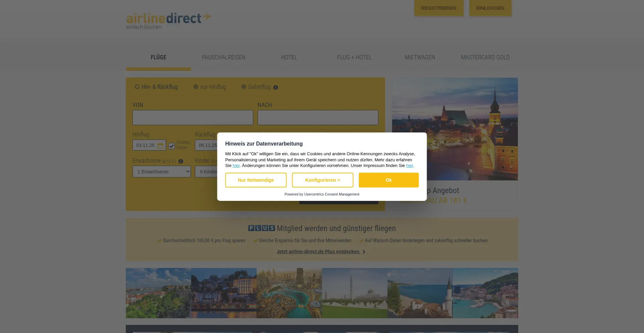This screenshot has width=644, height=333.
Task: Toggle the Flexibles Datum checkbox
Action: coord(171,146)
